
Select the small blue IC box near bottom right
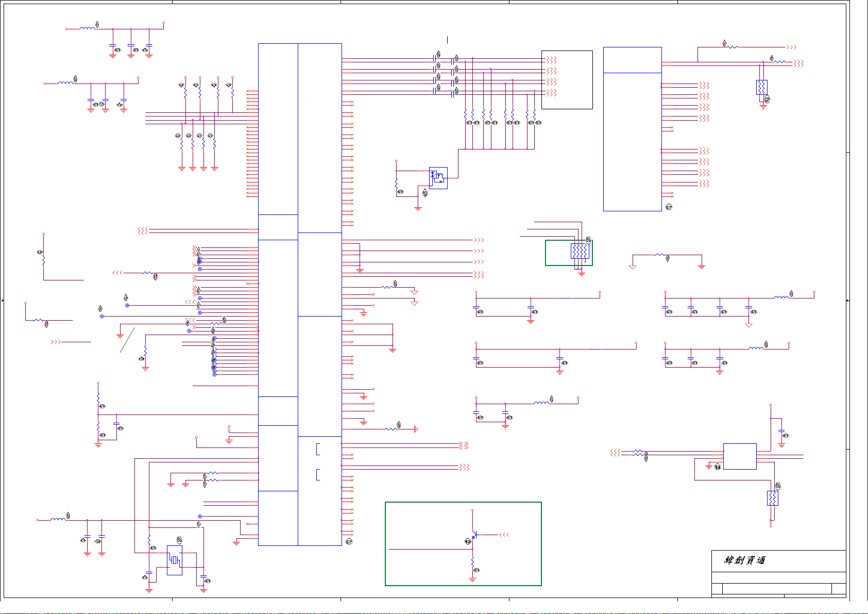point(740,456)
